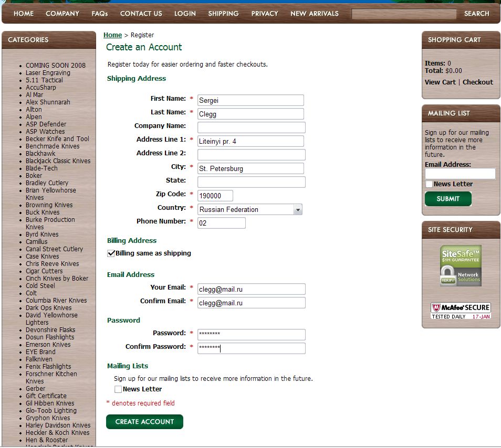Open the View Cart link

point(440,82)
